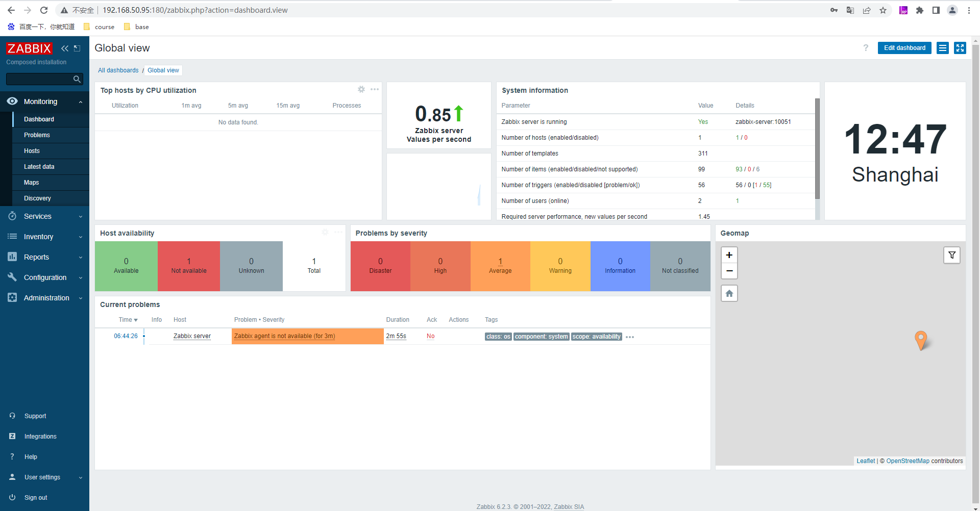The image size is (980, 511).
Task: Open the Dashboard menu item
Action: point(51,119)
